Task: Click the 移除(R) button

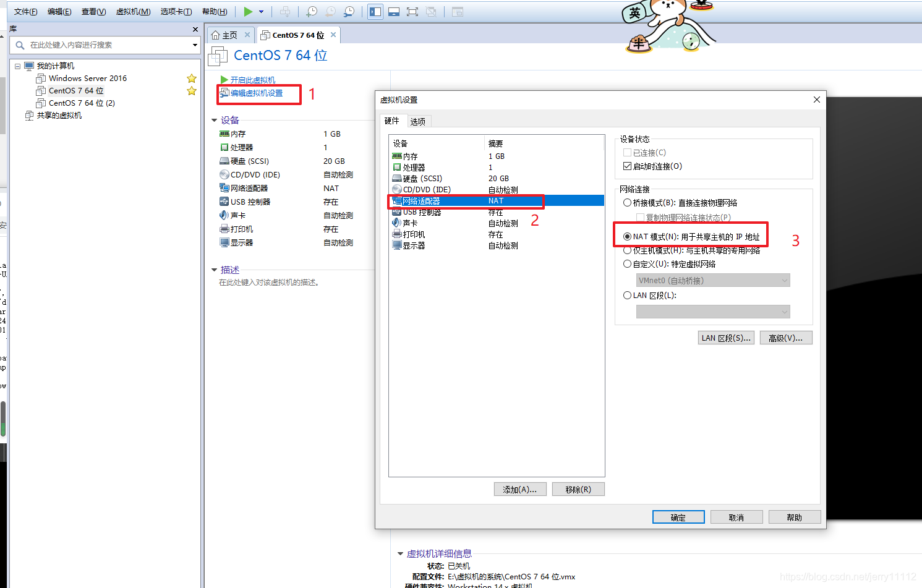Action: coord(578,490)
